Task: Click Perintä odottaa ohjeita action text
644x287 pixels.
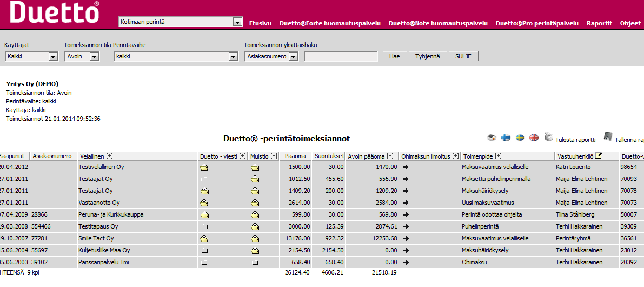Action: click(493, 214)
